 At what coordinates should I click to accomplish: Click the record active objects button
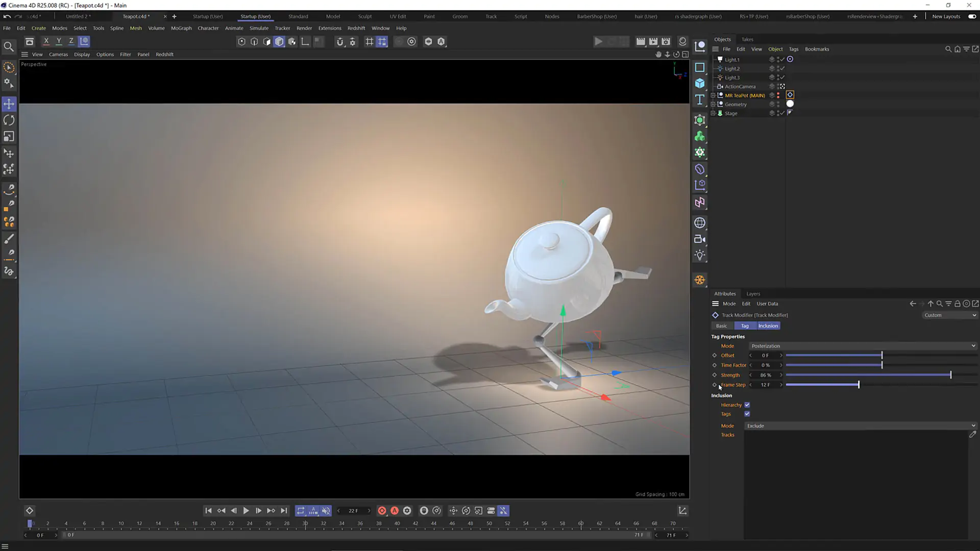[x=382, y=511]
